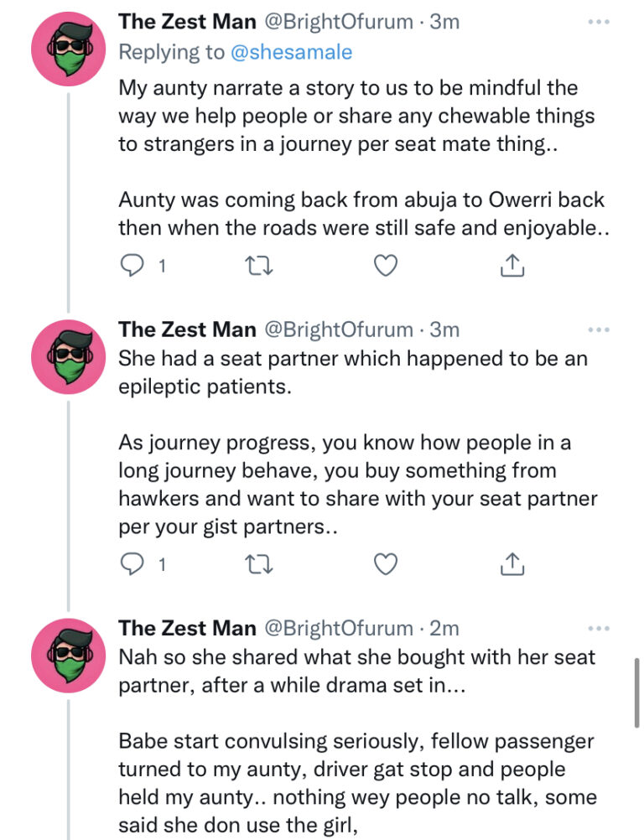Share the first tweet via share icon
The image size is (644, 840).
click(512, 266)
